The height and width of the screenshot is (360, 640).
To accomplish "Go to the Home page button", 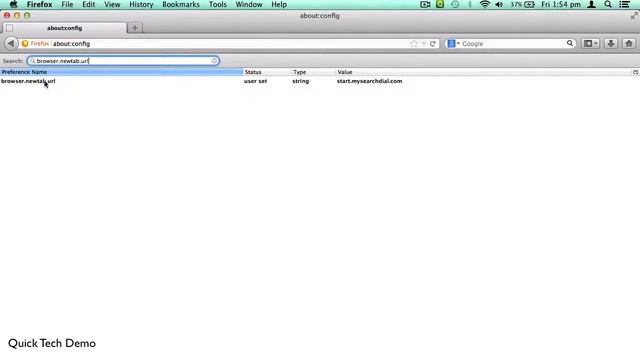I will (x=629, y=43).
